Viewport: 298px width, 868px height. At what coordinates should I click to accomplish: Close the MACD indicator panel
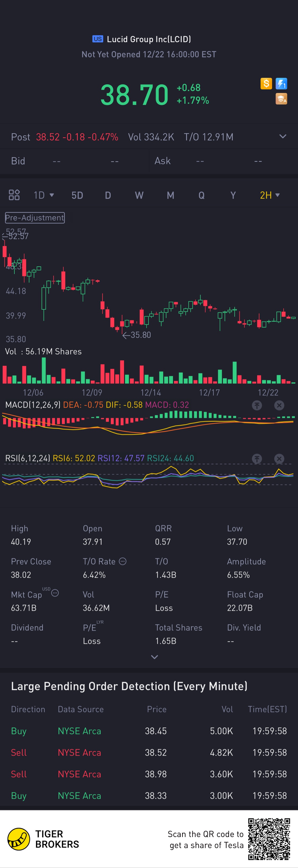click(x=279, y=405)
